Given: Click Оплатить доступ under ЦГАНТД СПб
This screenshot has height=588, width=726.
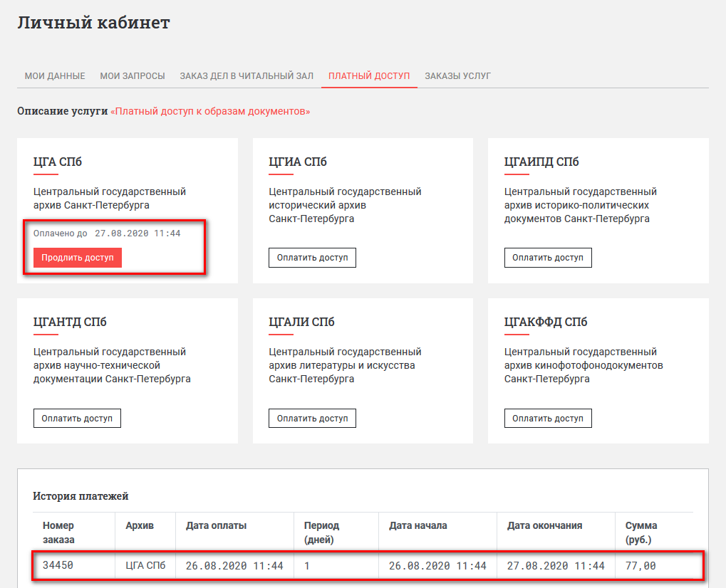Looking at the screenshot, I should click(77, 418).
